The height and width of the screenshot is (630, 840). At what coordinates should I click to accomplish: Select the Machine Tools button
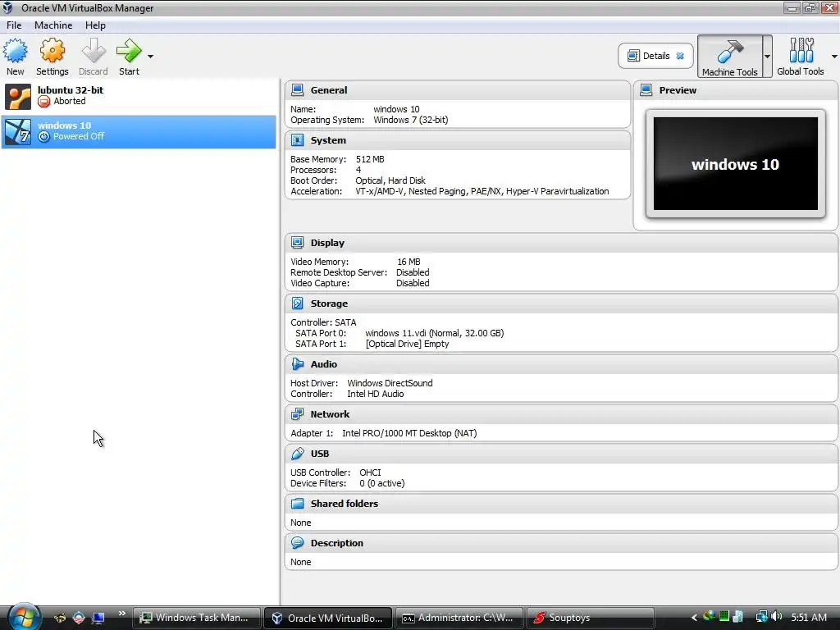click(x=729, y=57)
